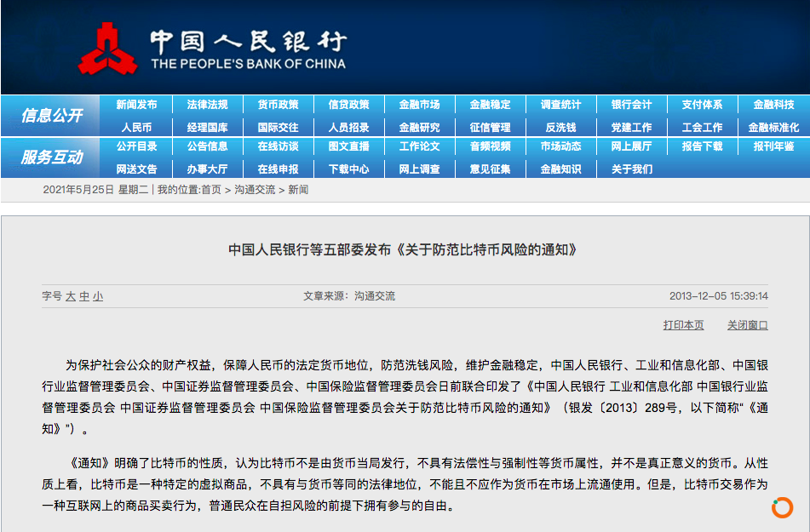Navigate to 工作论文
The image size is (810, 532).
[x=419, y=146]
